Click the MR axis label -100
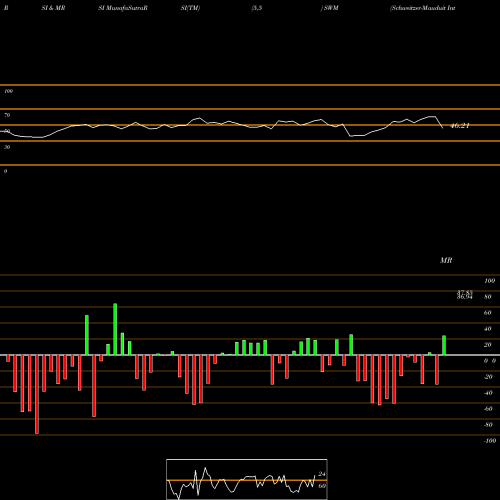The image size is (500, 500). [490, 441]
